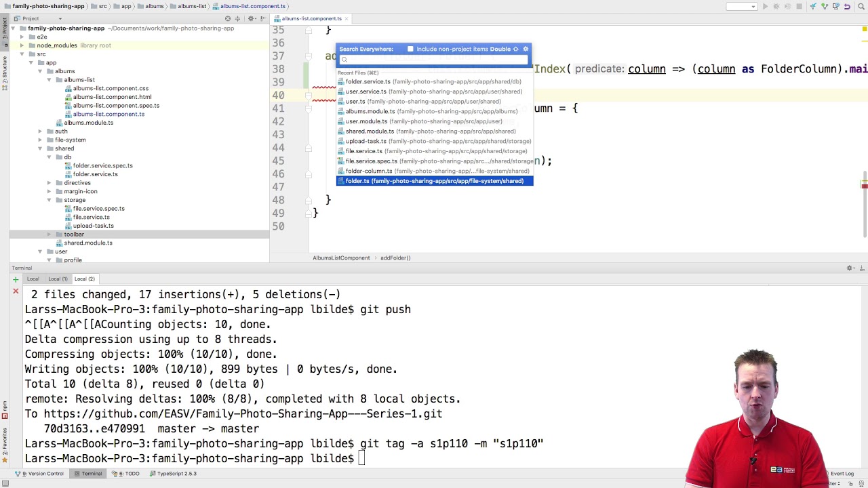Collapse the family-photo-sharing-app root folder
This screenshot has width=868, height=488.
13,28
